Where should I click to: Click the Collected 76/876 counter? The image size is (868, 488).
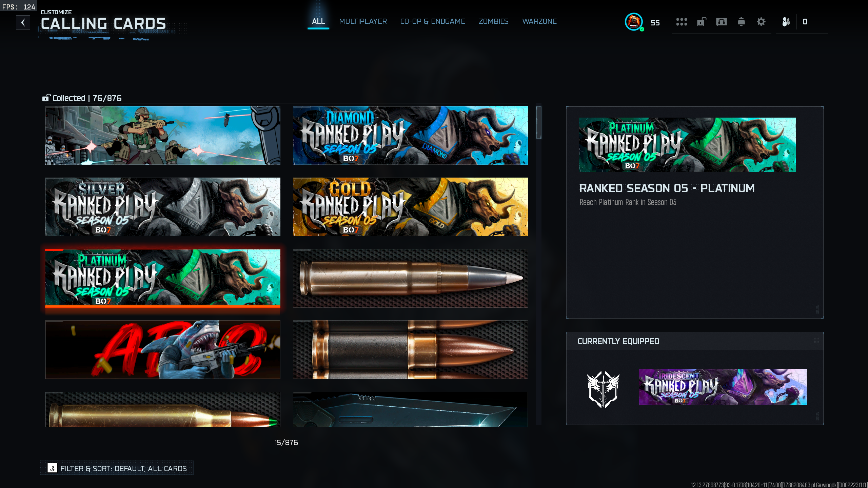pyautogui.click(x=87, y=98)
